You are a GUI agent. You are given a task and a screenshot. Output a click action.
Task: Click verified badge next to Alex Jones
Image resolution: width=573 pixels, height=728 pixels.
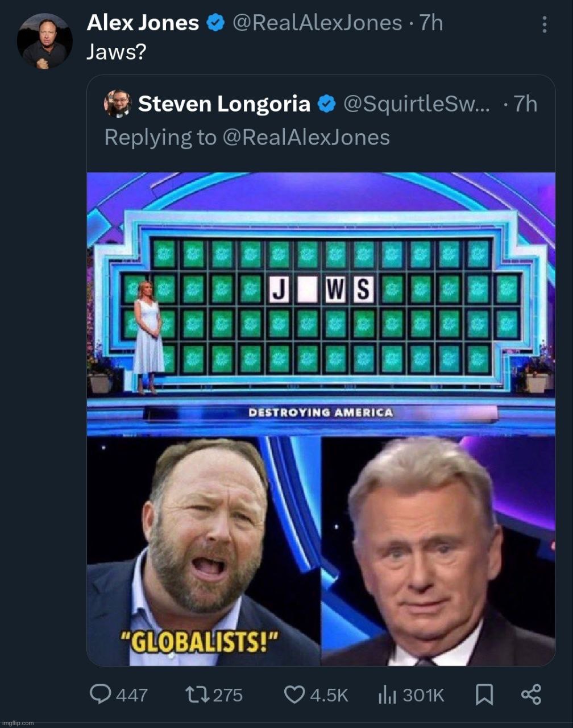pyautogui.click(x=215, y=23)
